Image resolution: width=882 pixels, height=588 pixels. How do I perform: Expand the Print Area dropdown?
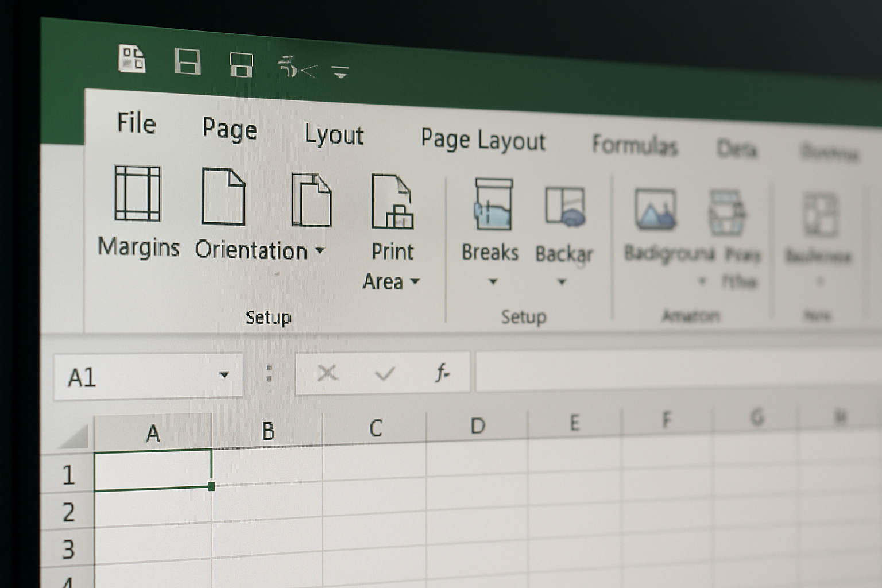[416, 283]
